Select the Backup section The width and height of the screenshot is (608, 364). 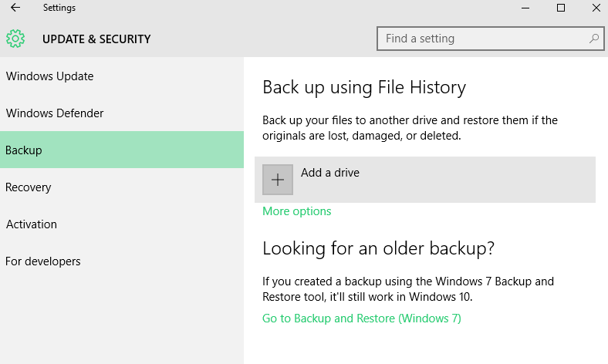pyautogui.click(x=122, y=150)
